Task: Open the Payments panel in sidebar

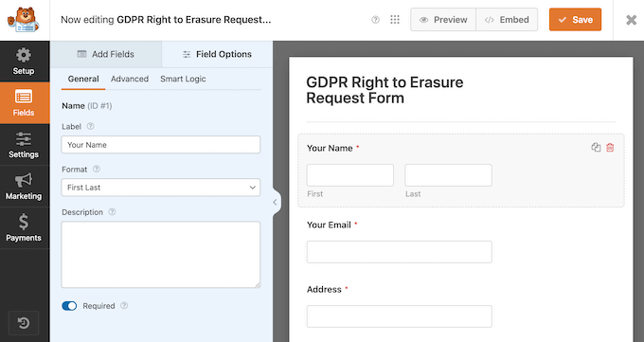Action: pyautogui.click(x=24, y=227)
